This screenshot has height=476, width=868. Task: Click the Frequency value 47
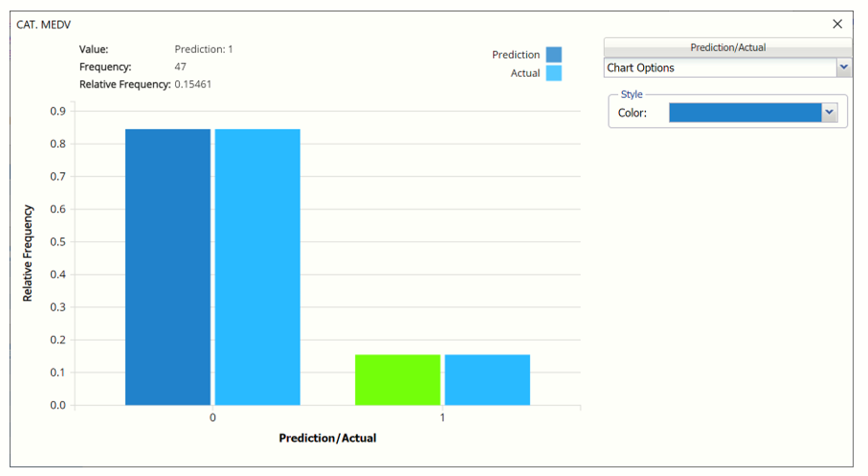point(180,67)
